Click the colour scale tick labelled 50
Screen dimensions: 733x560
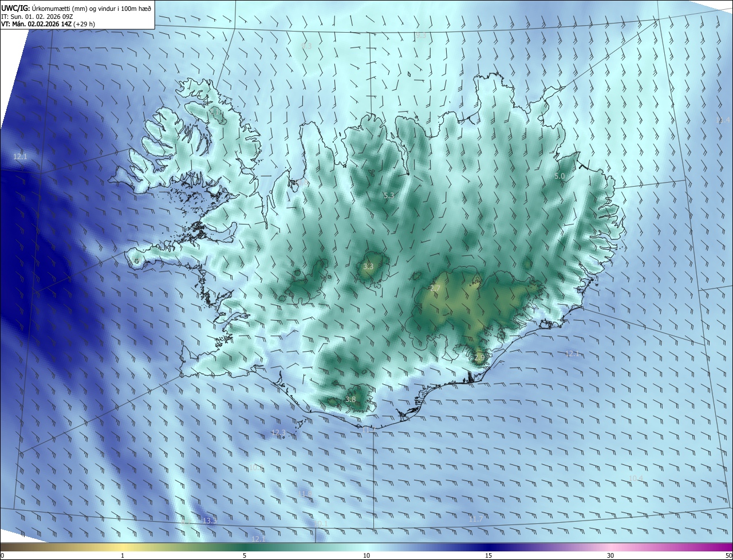coord(728,556)
